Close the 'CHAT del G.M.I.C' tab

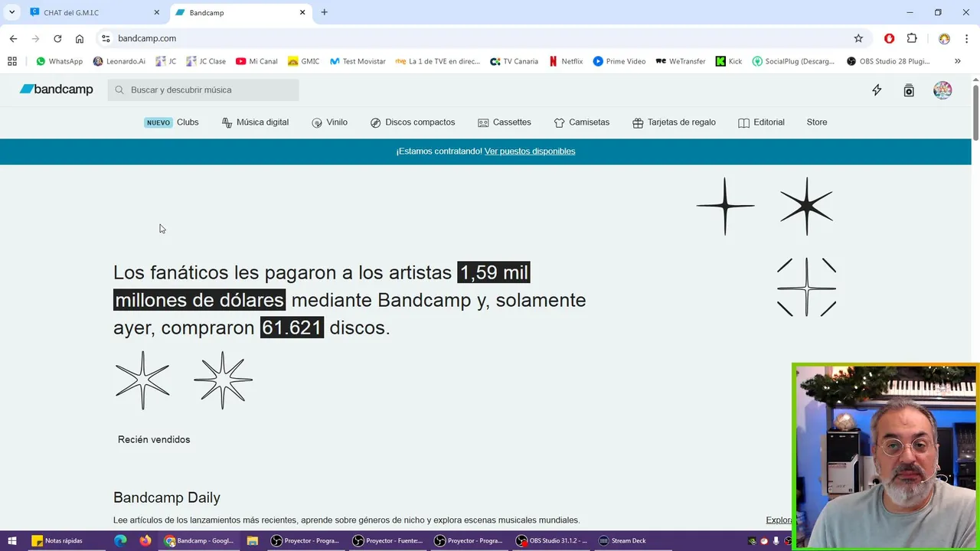pyautogui.click(x=157, y=12)
